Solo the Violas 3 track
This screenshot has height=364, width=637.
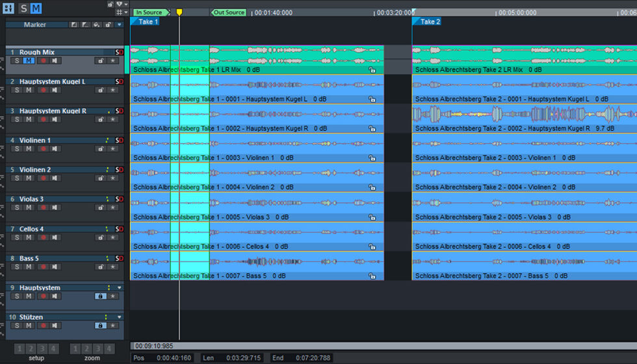(18, 208)
